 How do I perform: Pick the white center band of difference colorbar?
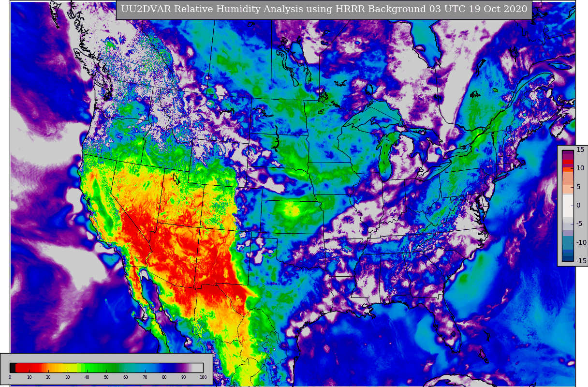[x=568, y=206]
